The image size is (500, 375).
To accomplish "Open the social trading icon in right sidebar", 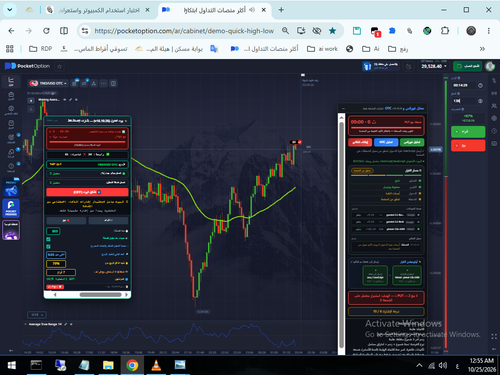I will point(494,106).
